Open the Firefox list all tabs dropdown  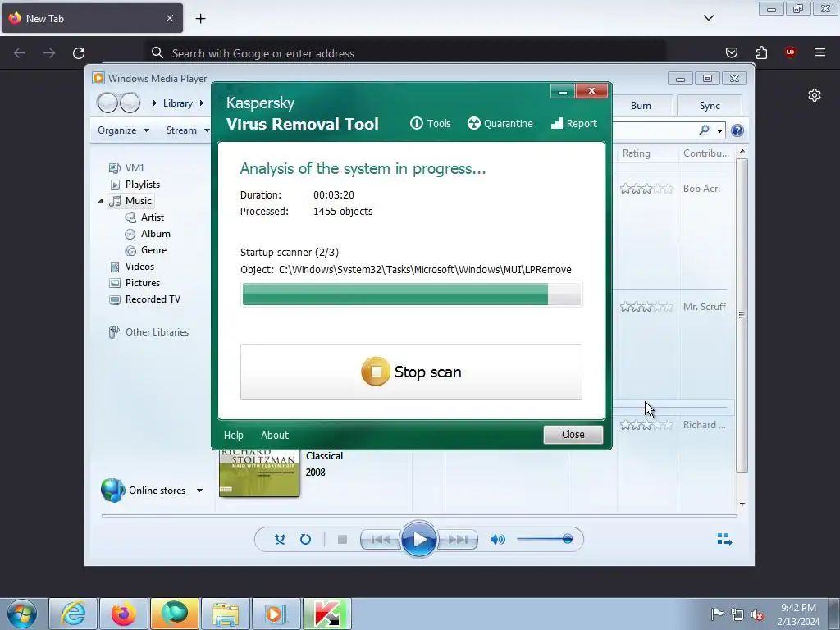(708, 18)
